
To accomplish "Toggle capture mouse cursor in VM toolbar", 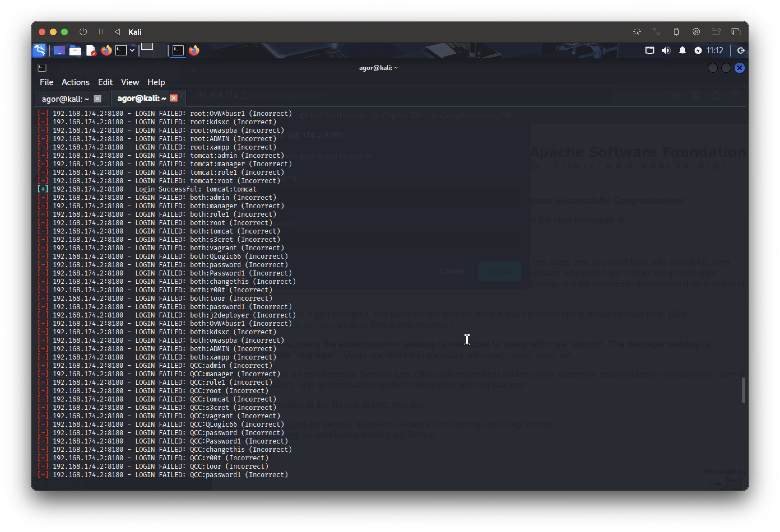I will pos(637,32).
